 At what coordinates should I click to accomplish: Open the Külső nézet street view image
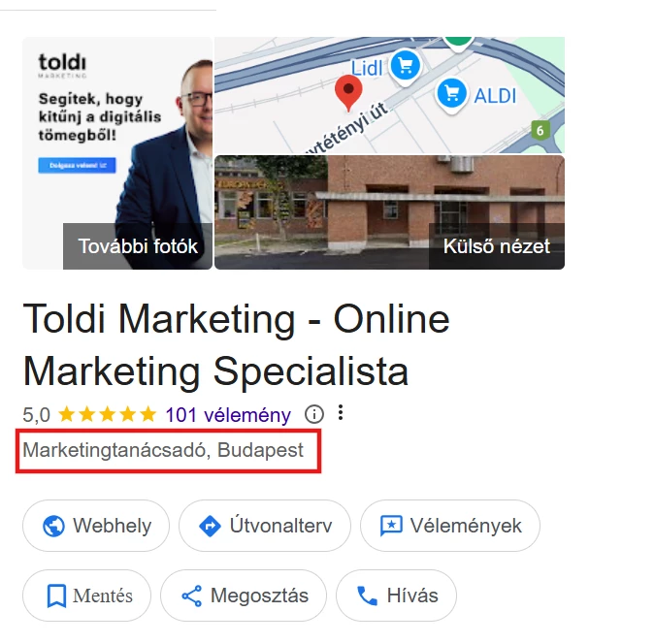click(x=389, y=212)
